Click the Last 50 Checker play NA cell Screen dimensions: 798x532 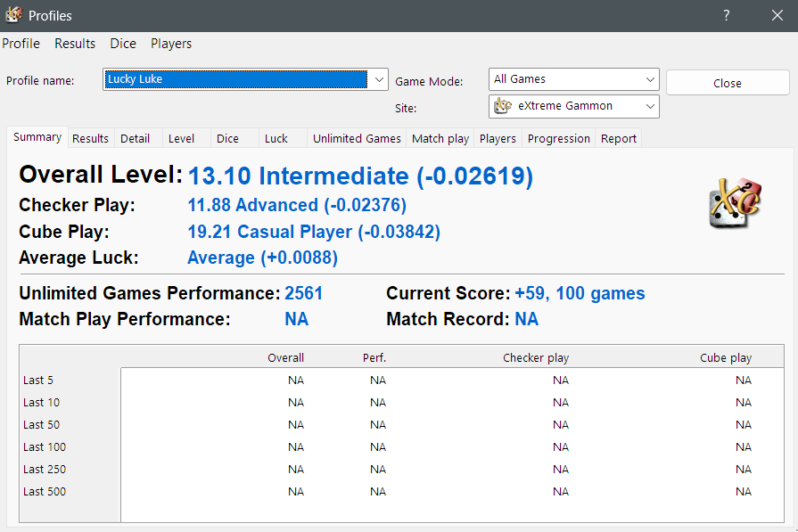pos(561,425)
